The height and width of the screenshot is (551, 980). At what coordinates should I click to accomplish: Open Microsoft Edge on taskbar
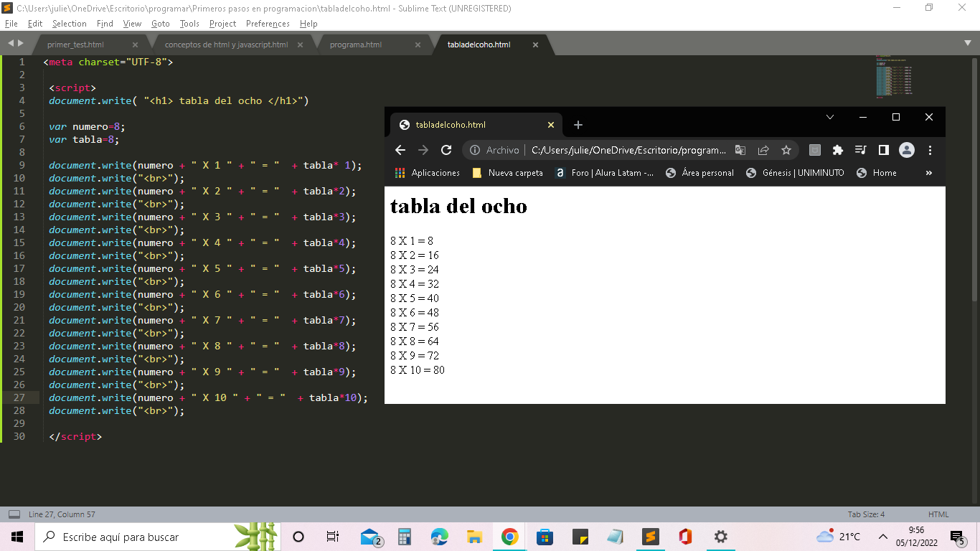pyautogui.click(x=439, y=537)
